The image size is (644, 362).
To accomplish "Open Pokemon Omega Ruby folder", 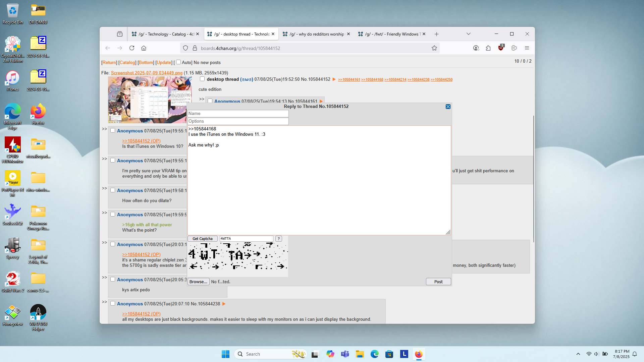I will pyautogui.click(x=38, y=217).
